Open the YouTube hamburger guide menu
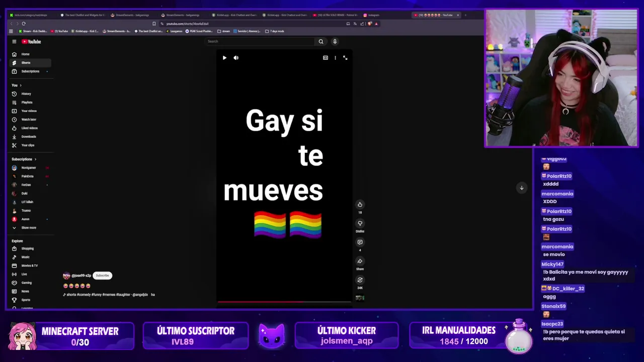Viewport: 644px width, 362px height. coord(14,42)
